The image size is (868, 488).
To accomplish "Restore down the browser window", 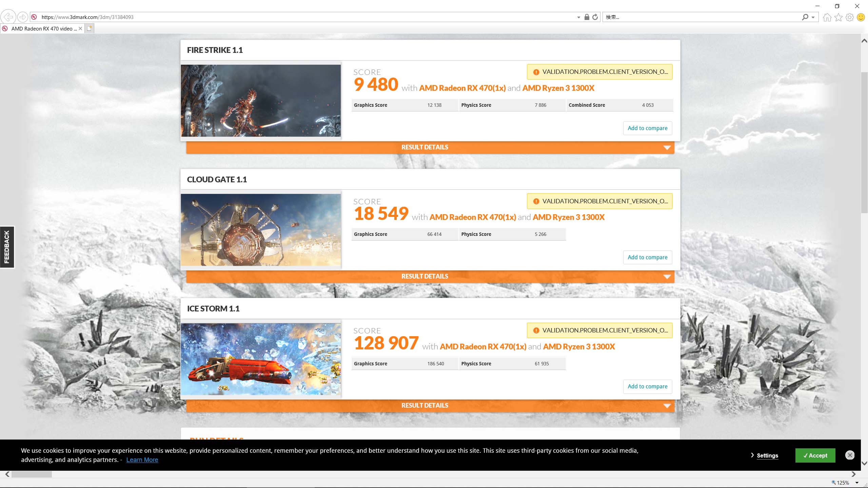I will pyautogui.click(x=837, y=6).
